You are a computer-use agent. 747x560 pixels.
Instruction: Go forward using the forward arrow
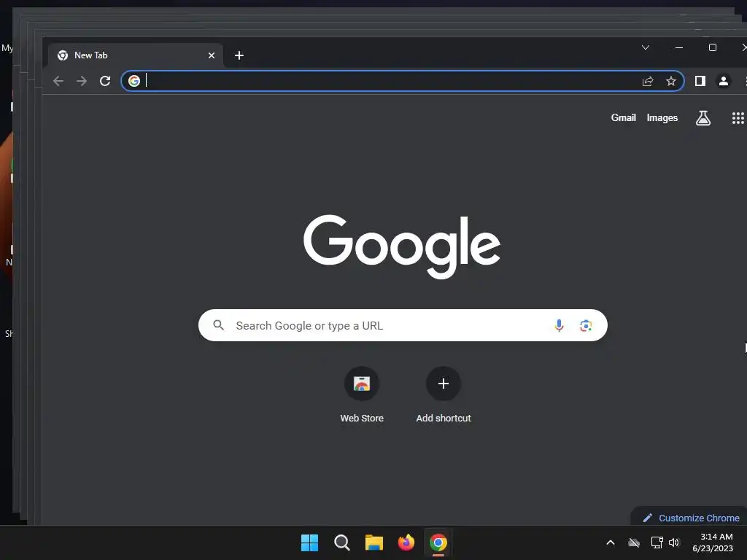[82, 81]
